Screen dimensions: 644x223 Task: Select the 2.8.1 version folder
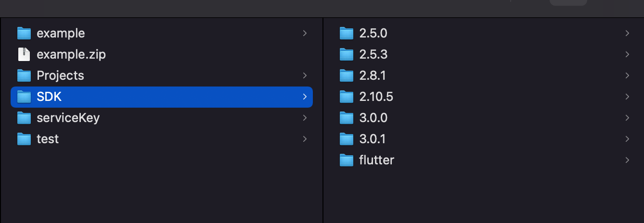coord(373,75)
